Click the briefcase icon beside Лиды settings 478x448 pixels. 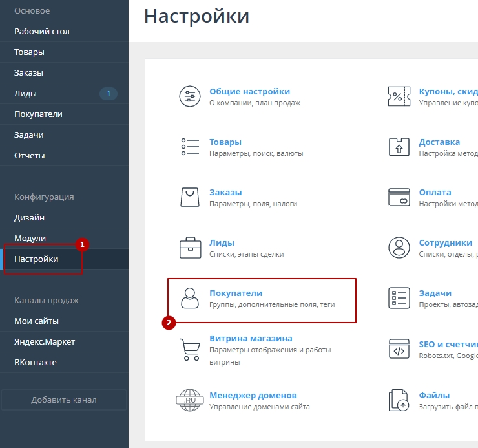click(x=190, y=248)
